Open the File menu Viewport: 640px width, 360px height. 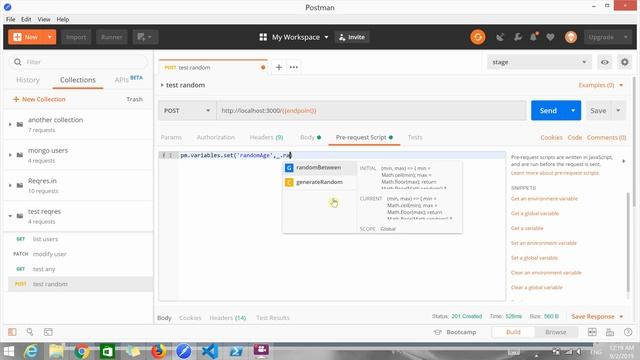(11, 19)
